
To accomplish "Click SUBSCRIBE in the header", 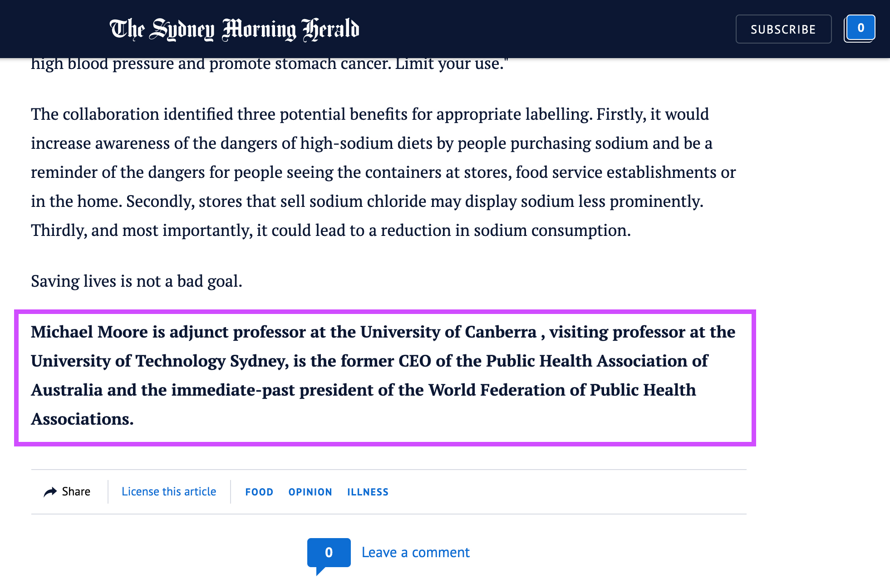I will pyautogui.click(x=783, y=29).
